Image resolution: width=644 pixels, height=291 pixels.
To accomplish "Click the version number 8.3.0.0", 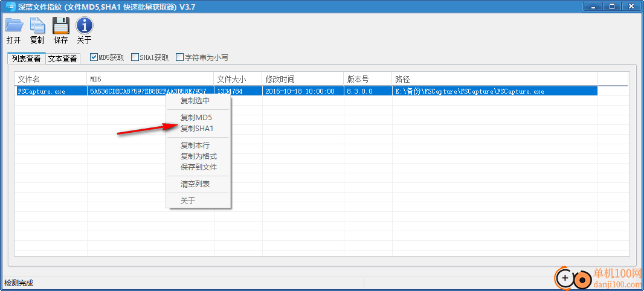I will (360, 92).
